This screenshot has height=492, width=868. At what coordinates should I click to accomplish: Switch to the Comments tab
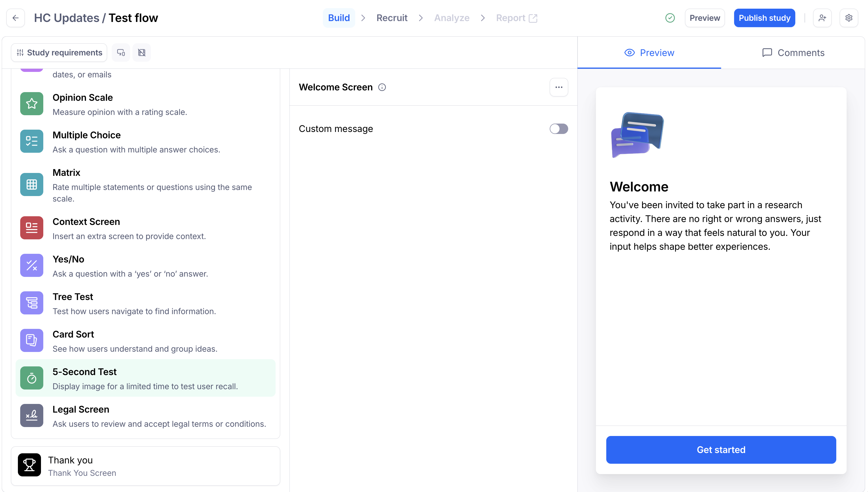(x=793, y=53)
